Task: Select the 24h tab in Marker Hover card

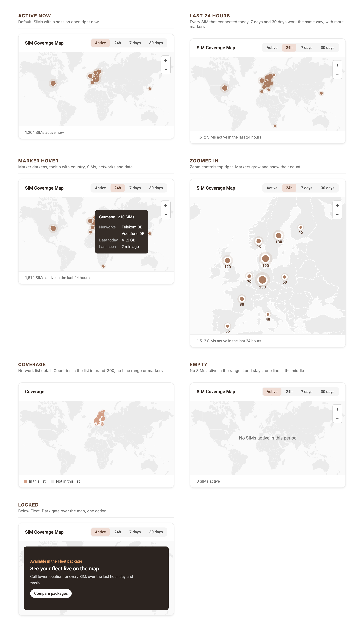Action: 117,188
